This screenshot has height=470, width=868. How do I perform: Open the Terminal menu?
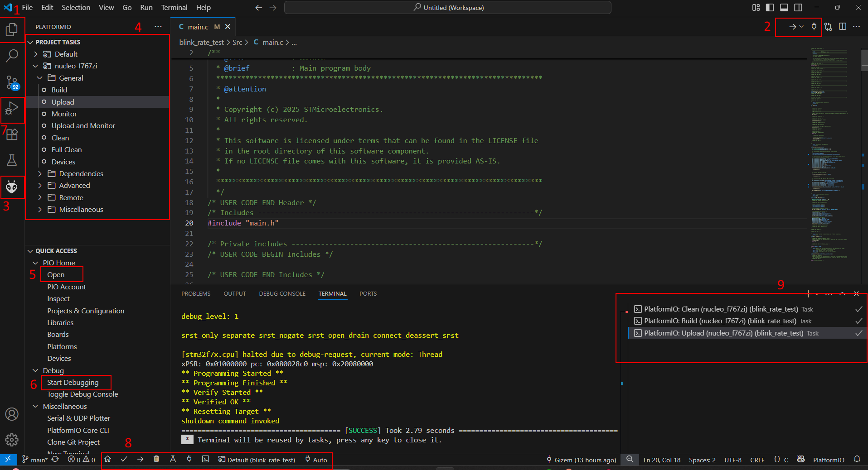point(174,7)
